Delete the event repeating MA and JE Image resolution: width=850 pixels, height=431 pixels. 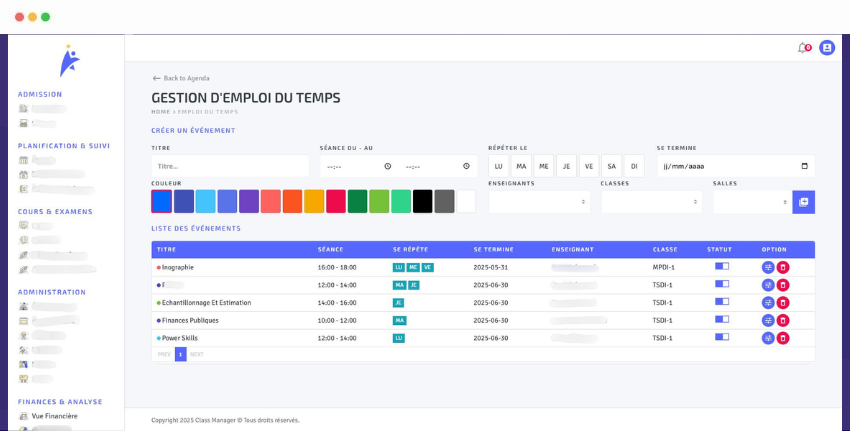pos(783,285)
